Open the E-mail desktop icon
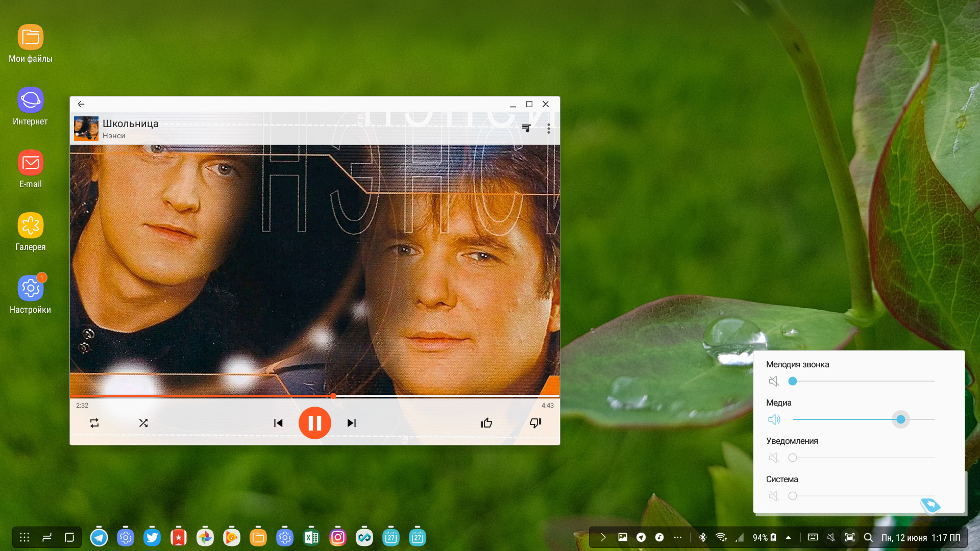Image resolution: width=980 pixels, height=551 pixels. [x=31, y=169]
